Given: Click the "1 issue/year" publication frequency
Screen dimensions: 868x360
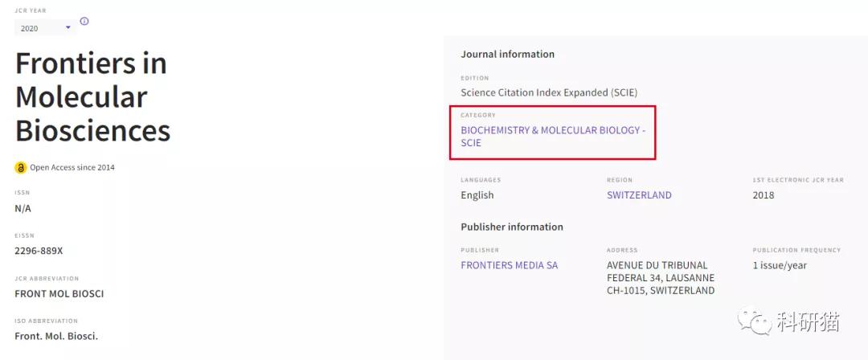Looking at the screenshot, I should 780,265.
